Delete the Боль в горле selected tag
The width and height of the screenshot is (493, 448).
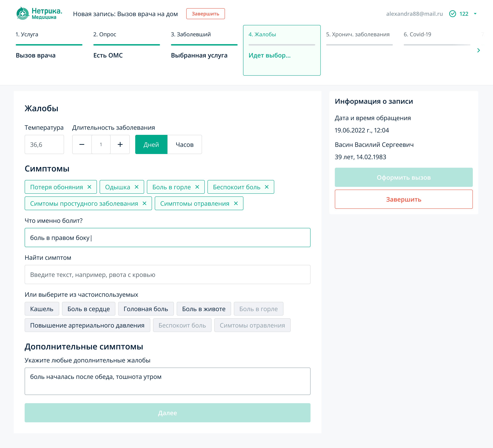coord(197,187)
